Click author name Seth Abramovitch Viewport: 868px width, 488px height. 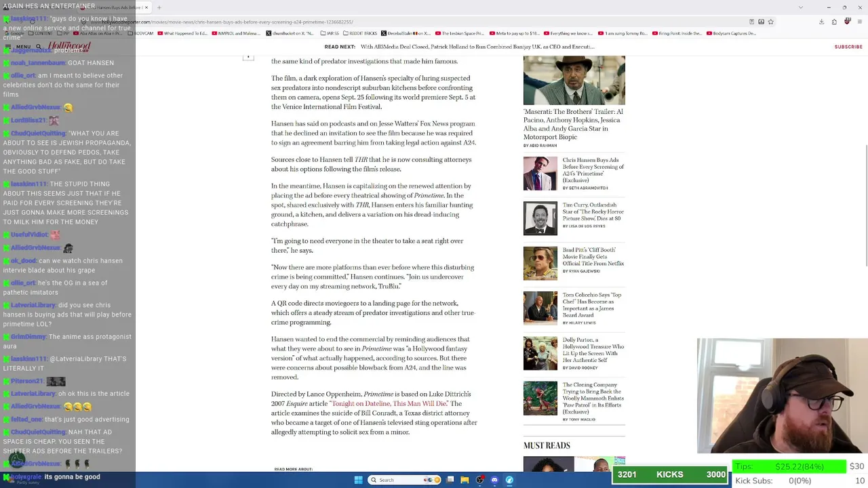coord(588,188)
